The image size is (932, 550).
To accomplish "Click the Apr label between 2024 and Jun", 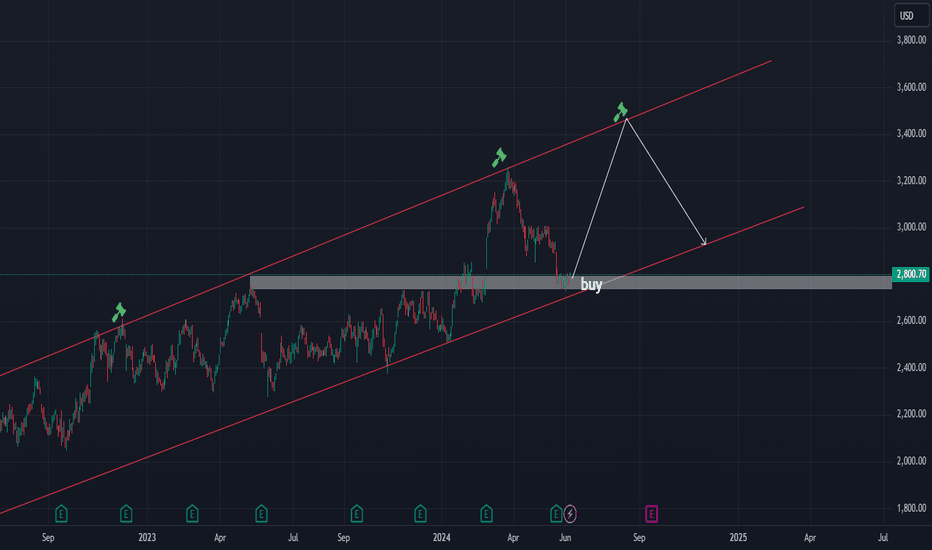I will coord(513,538).
